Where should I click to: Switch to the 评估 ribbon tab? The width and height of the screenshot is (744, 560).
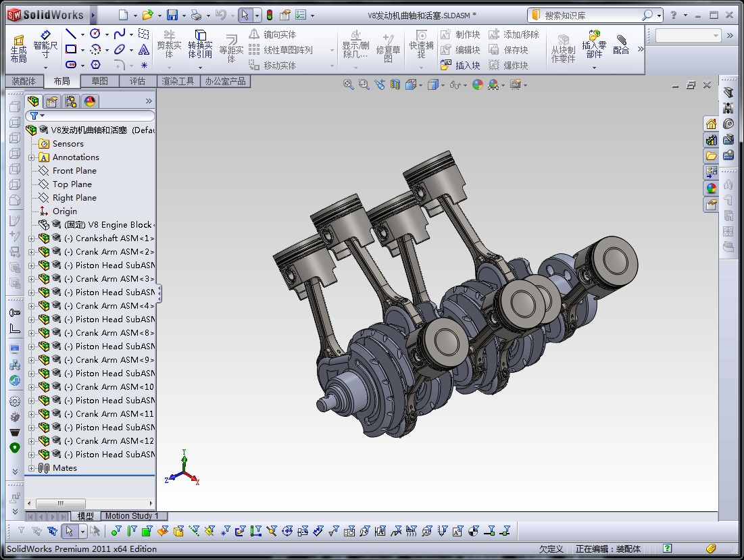(x=138, y=81)
